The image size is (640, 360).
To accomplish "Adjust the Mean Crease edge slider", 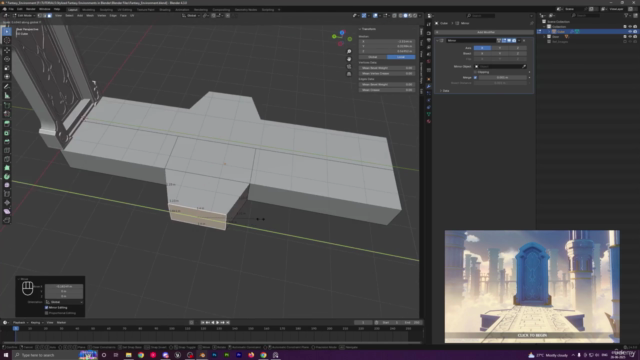I will click(x=387, y=90).
